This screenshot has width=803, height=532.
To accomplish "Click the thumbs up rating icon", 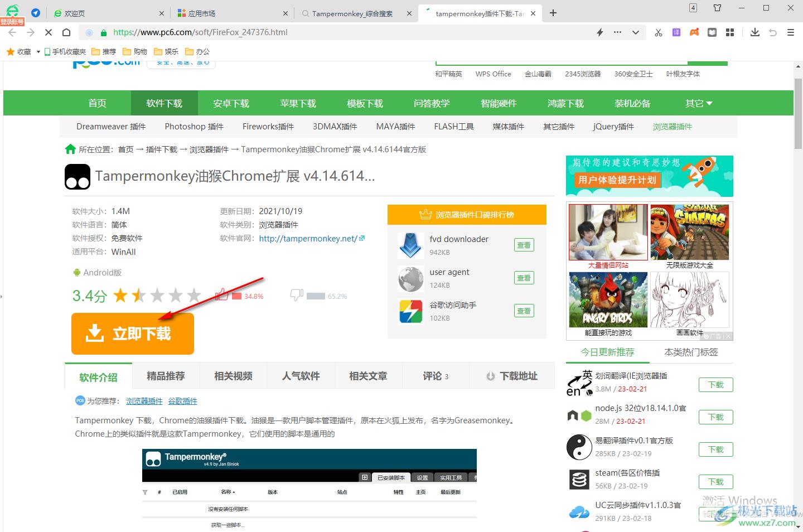I will point(222,294).
